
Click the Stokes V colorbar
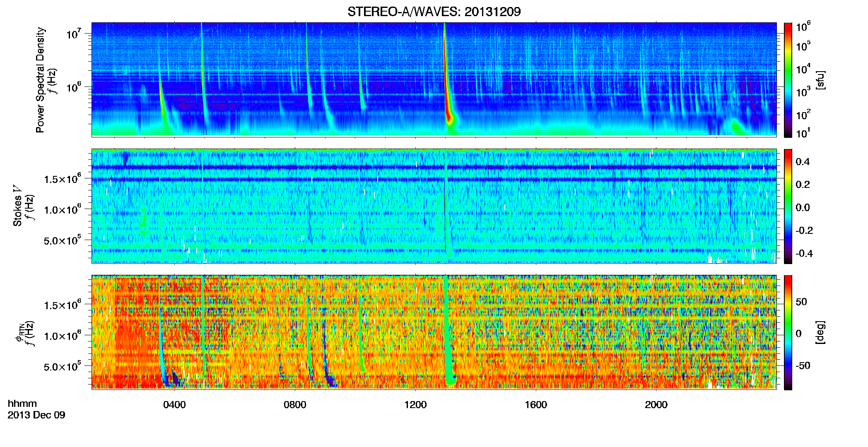[788, 206]
